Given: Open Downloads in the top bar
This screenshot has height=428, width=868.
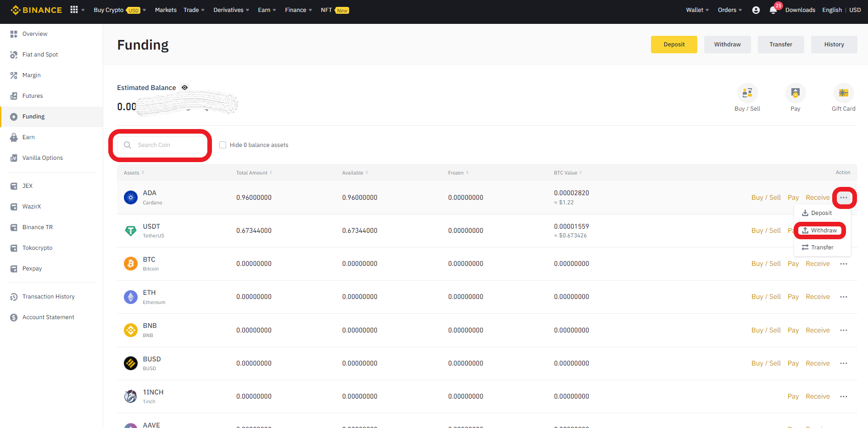Looking at the screenshot, I should click(800, 10).
